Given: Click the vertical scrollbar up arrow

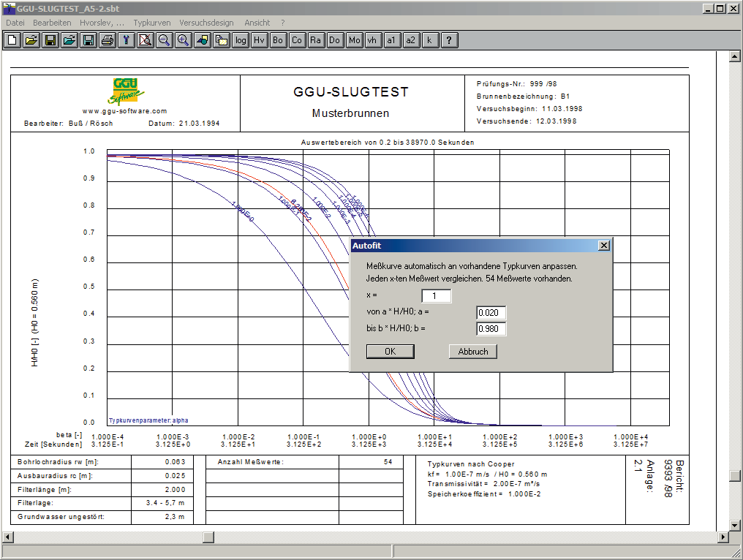Looking at the screenshot, I should 735,56.
